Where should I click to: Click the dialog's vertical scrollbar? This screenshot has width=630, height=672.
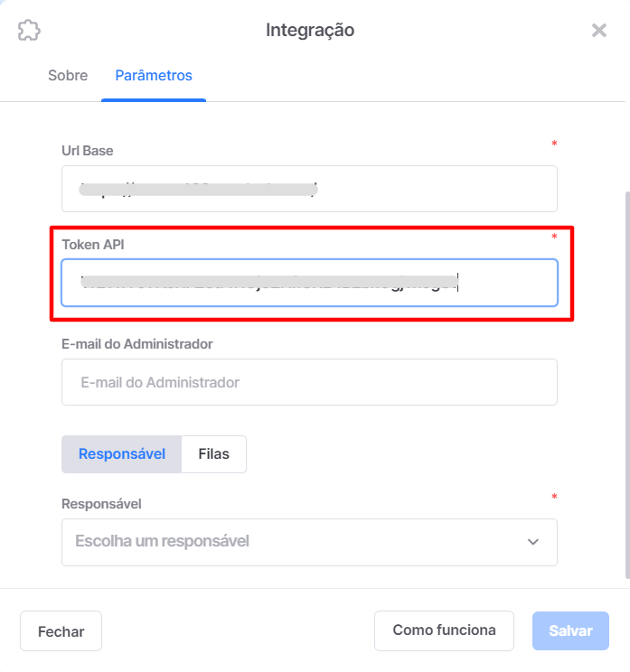(x=627, y=385)
